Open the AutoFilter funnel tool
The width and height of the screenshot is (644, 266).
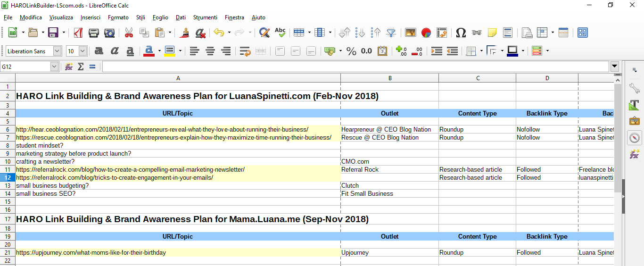(391, 33)
